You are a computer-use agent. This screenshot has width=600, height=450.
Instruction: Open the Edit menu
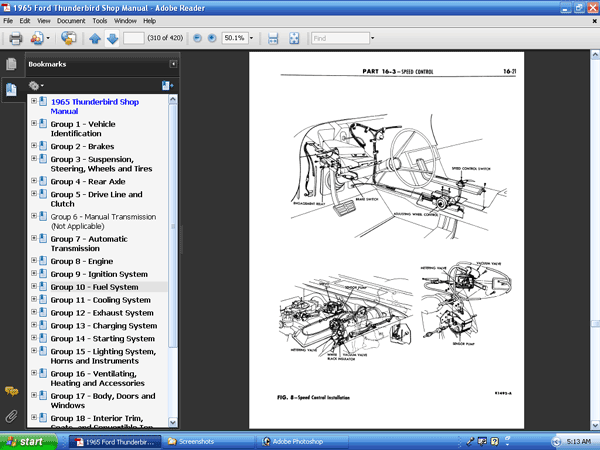pos(25,21)
